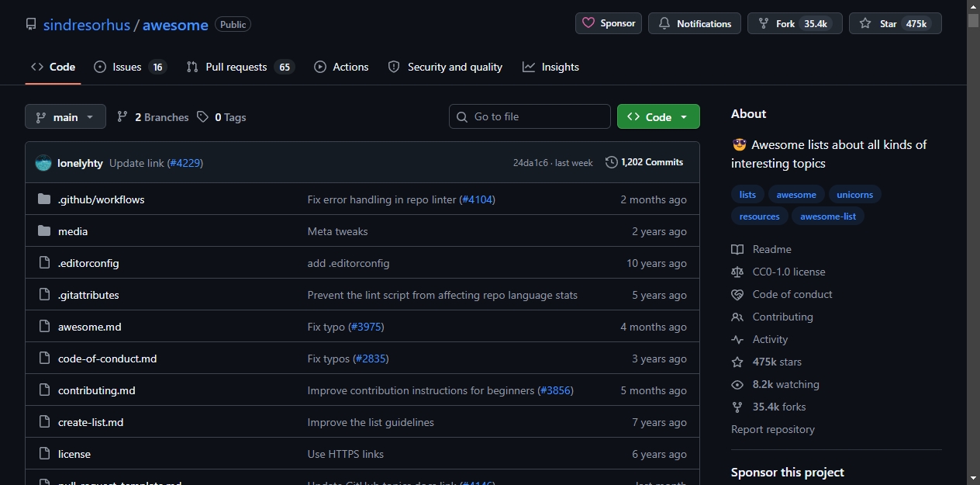980x485 pixels.
Task: Fork the repository with Fork button
Action: pos(795,23)
